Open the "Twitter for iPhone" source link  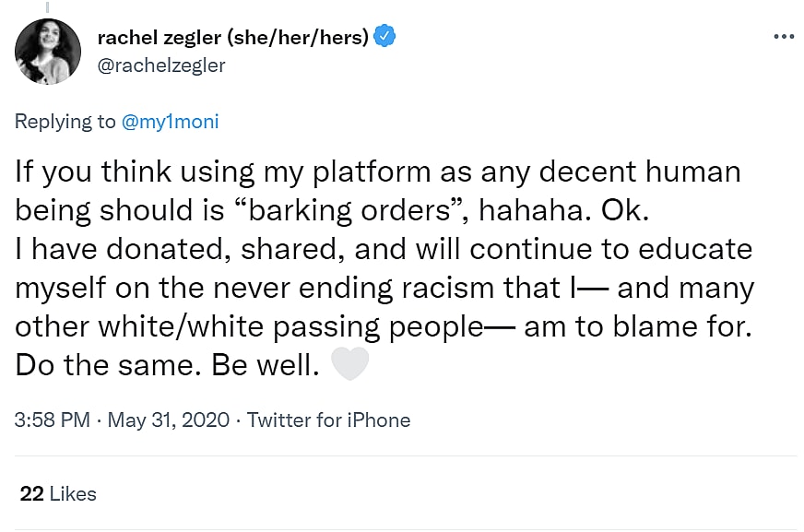coord(328,420)
